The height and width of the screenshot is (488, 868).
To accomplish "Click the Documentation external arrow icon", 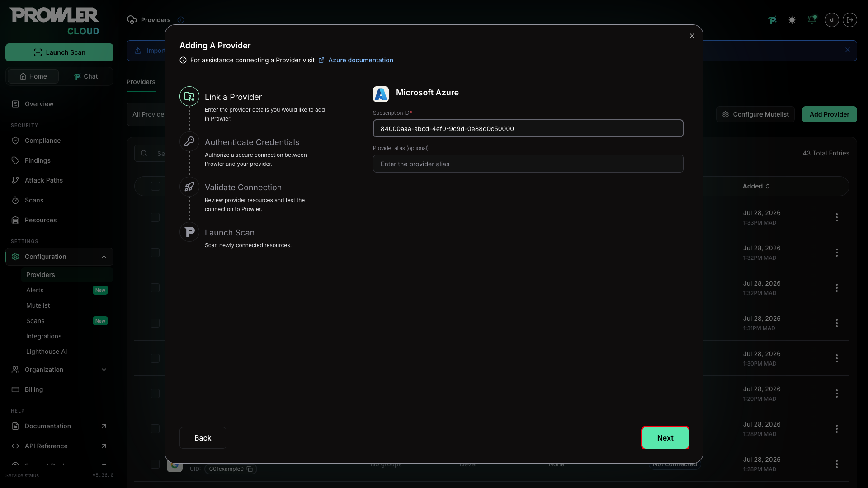I will click(104, 426).
